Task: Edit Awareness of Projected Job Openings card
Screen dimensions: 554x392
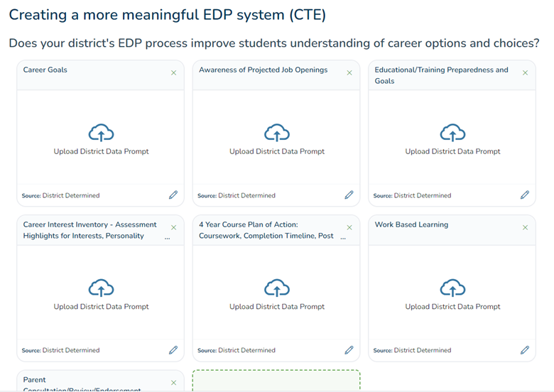Action: [349, 195]
